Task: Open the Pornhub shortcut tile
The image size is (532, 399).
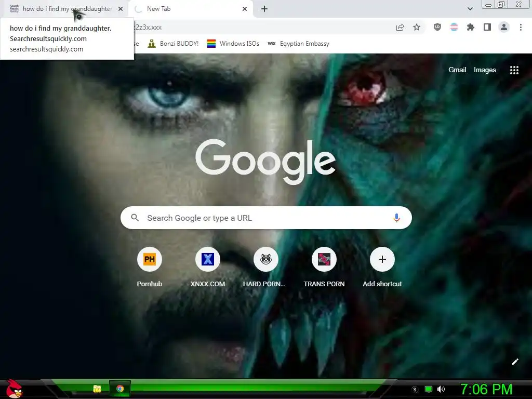Action: (149, 268)
